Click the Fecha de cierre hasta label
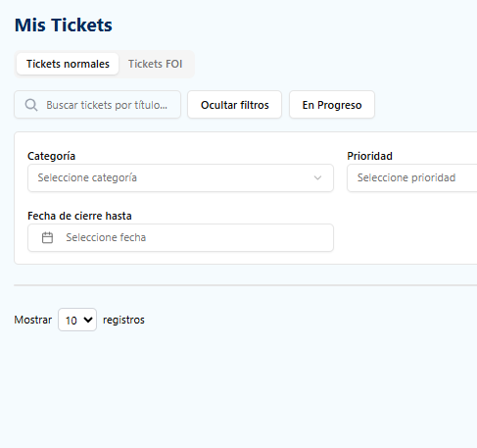The height and width of the screenshot is (448, 477). [79, 216]
